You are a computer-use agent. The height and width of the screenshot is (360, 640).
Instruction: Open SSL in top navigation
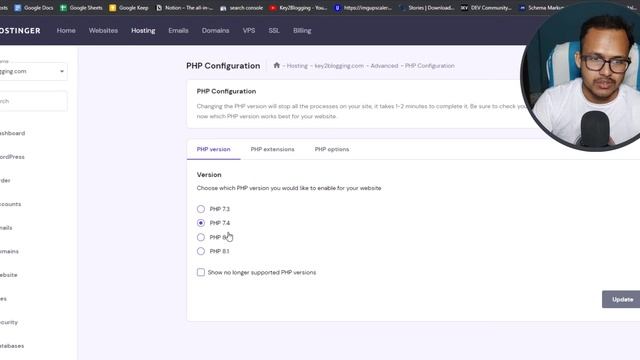tap(274, 31)
